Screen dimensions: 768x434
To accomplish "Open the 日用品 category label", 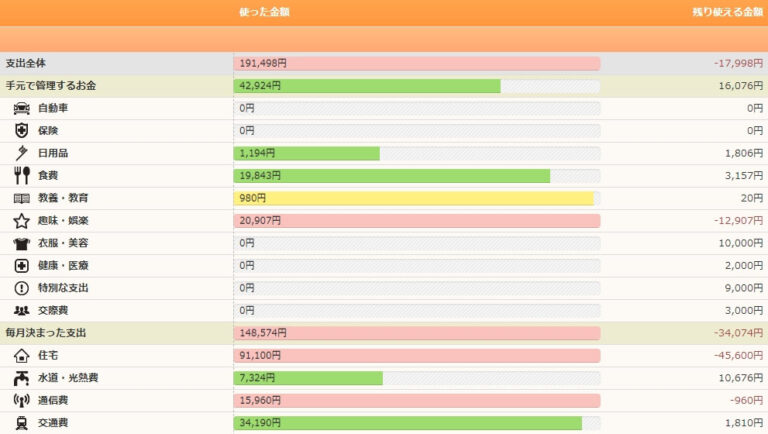I will pyautogui.click(x=53, y=153).
